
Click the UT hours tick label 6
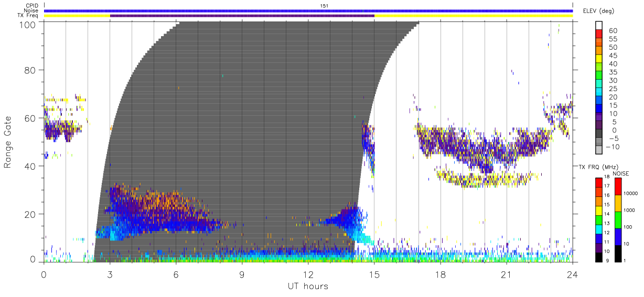coord(176,274)
